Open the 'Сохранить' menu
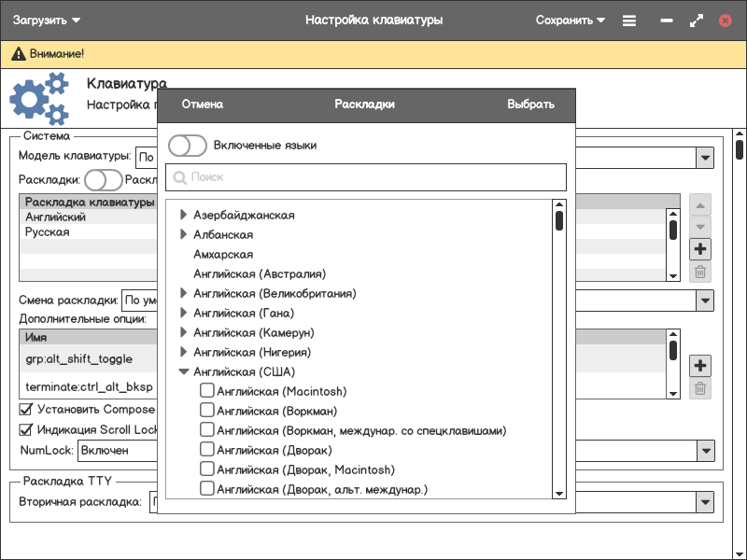This screenshot has width=747, height=560. (x=570, y=20)
